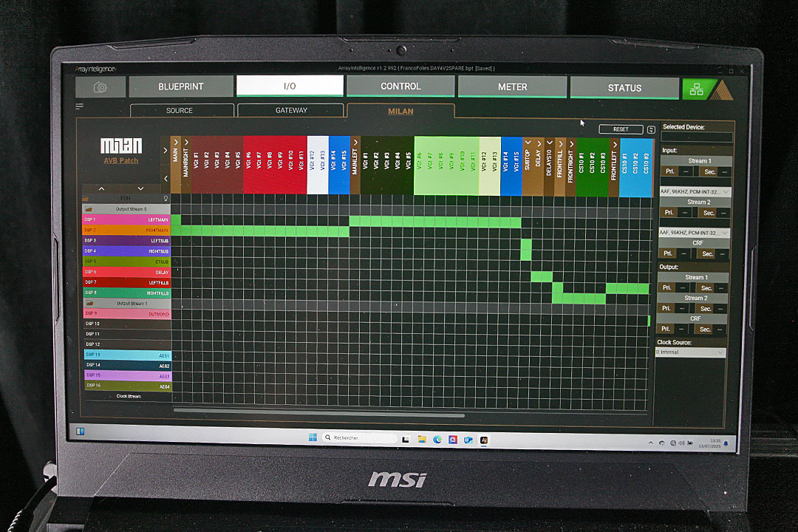Toggle the patch cell at DSP 1 LEFTMAIN and MAIN
The image size is (798, 532).
pos(176,219)
